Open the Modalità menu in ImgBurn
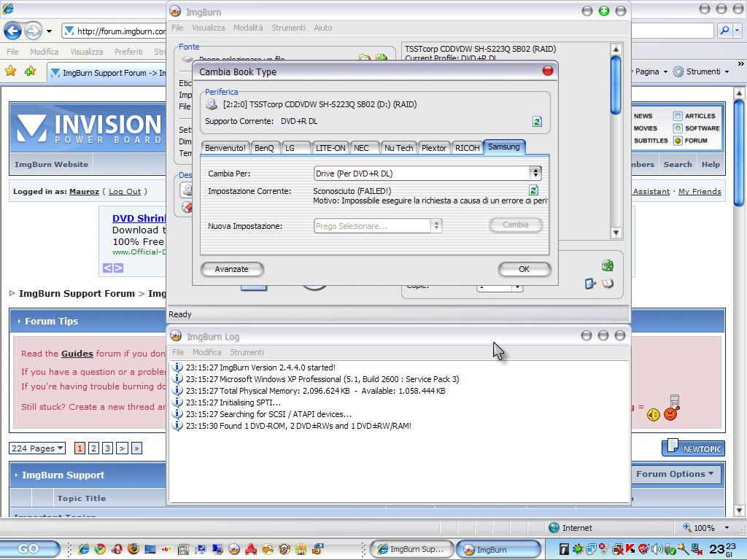 [248, 28]
